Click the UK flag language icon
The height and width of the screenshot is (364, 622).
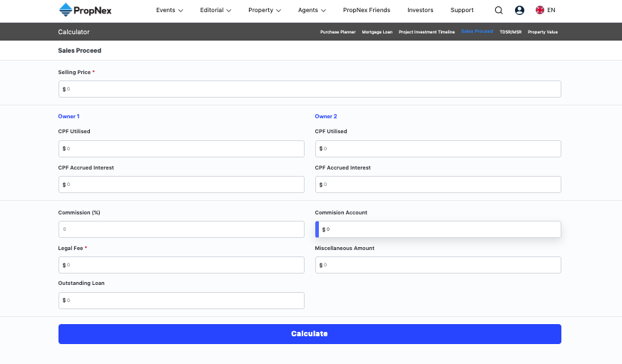(x=540, y=11)
